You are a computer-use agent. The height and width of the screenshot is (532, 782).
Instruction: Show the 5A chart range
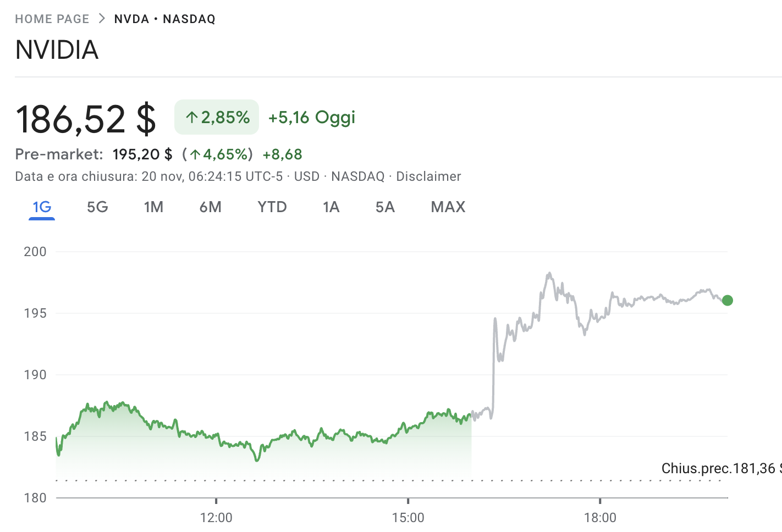pos(385,207)
